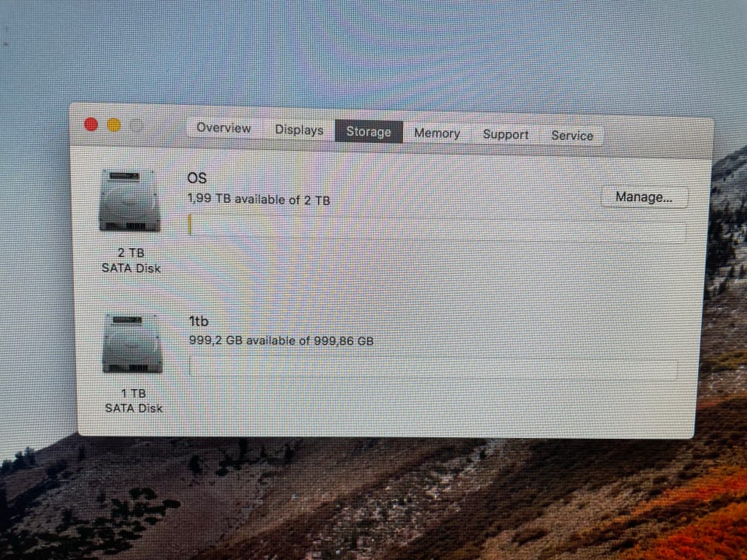
Task: Open the Support tab
Action: pyautogui.click(x=506, y=135)
